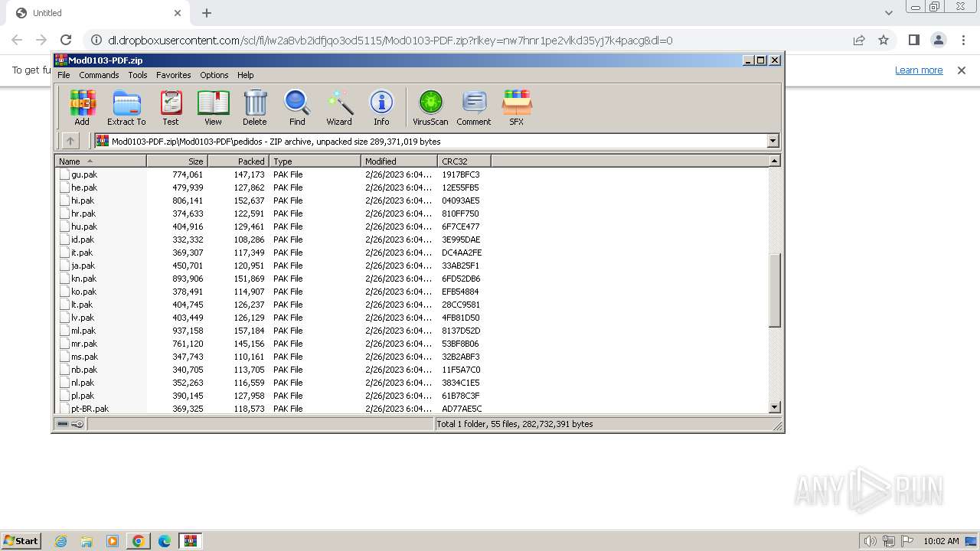Screen dimensions: 980x551
Task: Open Chrome side panel
Action: (x=913, y=40)
